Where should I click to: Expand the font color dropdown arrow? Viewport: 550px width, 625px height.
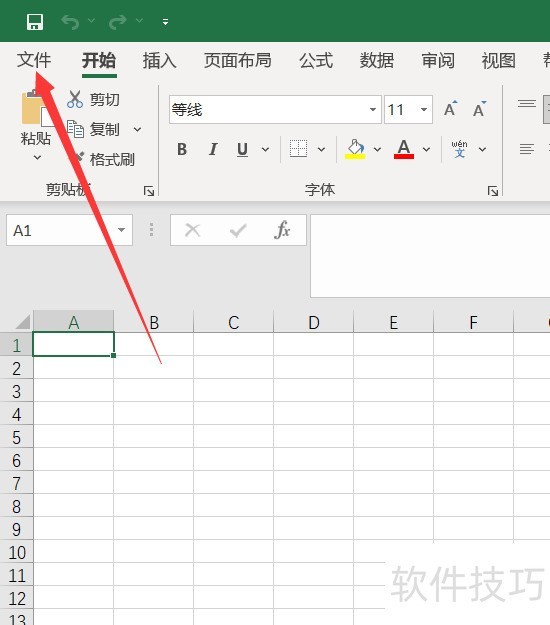pyautogui.click(x=426, y=149)
